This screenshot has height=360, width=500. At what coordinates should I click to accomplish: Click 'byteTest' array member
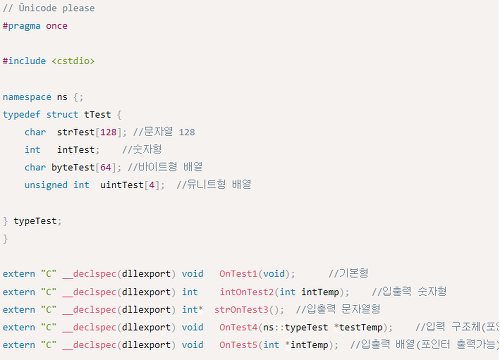(x=73, y=167)
